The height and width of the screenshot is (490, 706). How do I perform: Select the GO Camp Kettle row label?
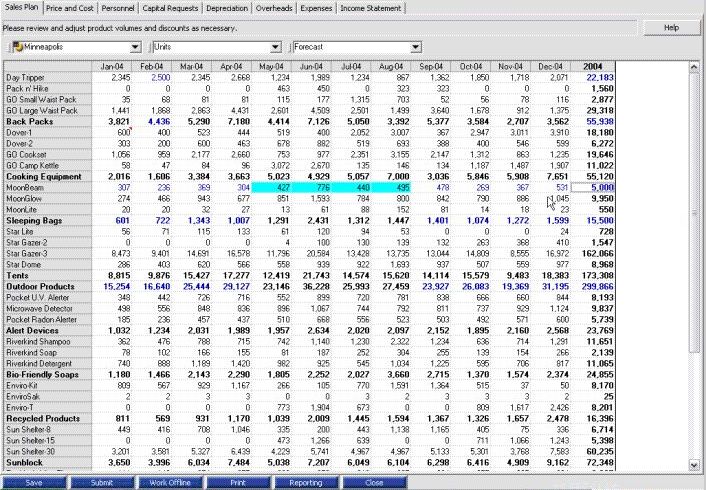(48, 165)
